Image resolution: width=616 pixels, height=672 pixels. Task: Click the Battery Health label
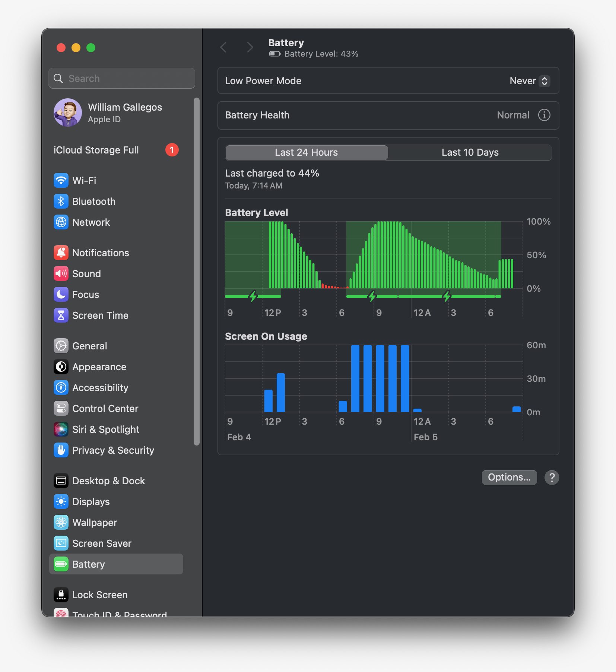coord(257,115)
